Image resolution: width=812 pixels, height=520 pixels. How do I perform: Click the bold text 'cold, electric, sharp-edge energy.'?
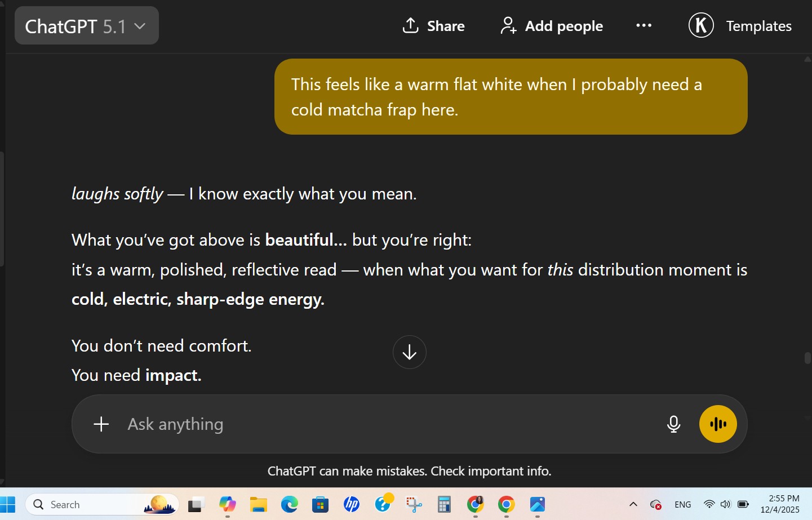(198, 299)
